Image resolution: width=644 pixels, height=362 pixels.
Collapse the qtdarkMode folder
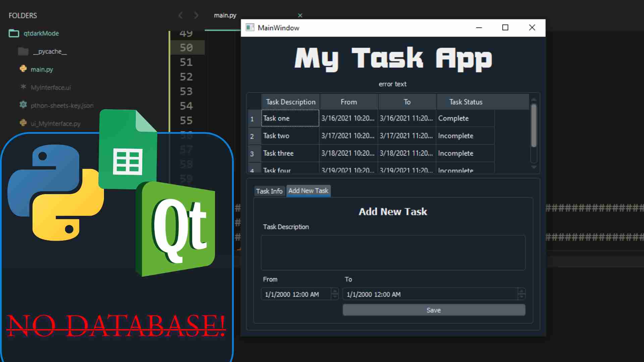[41, 33]
